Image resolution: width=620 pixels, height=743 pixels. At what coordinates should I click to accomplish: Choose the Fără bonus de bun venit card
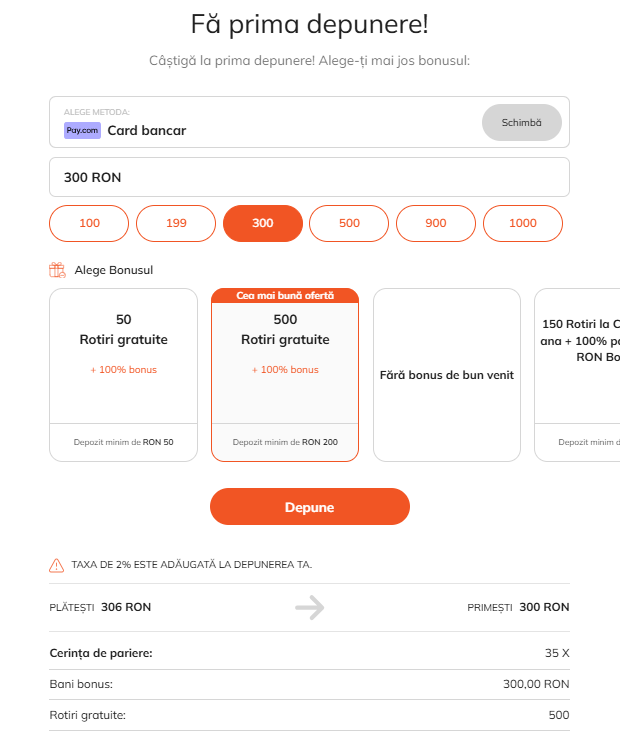tap(447, 375)
